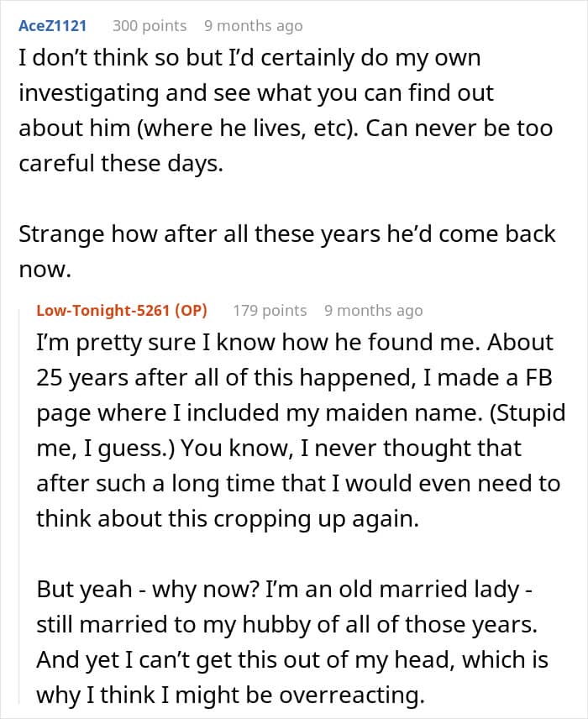Viewport: 588px width, 719px height.
Task: Open timestamp permalink on AceZ1121's comment
Action: pyautogui.click(x=253, y=26)
